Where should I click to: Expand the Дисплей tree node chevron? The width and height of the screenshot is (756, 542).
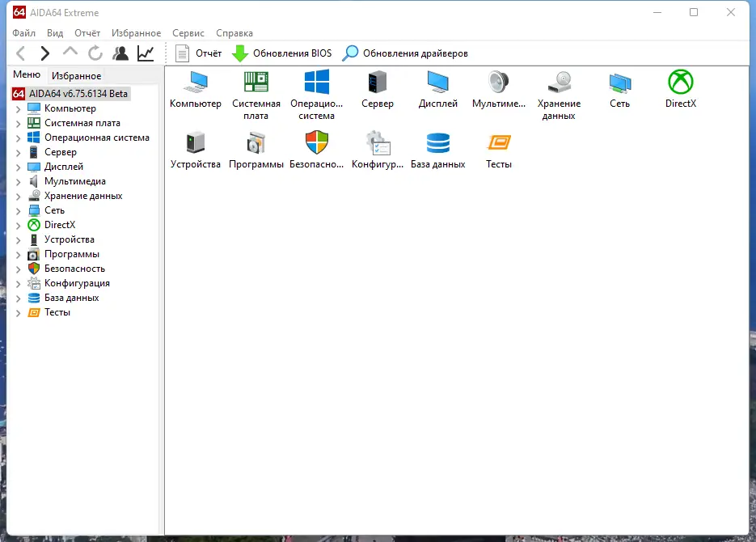(18, 167)
